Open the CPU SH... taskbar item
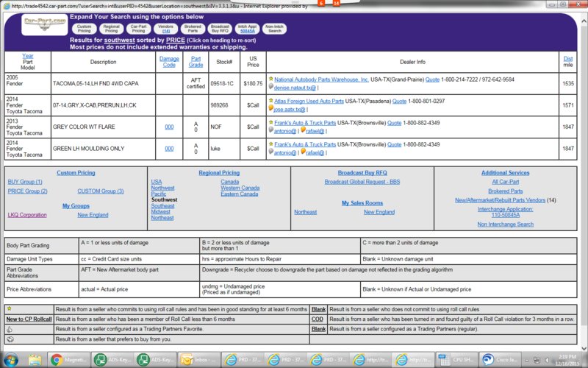 tap(456, 360)
